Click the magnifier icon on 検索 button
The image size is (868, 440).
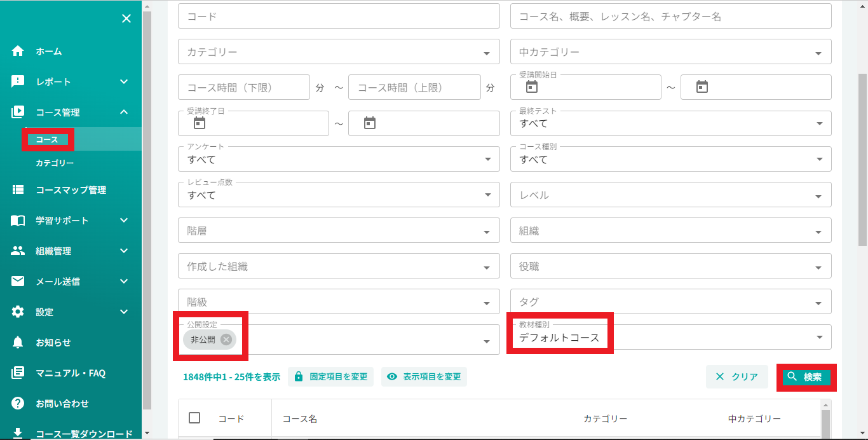pyautogui.click(x=792, y=376)
